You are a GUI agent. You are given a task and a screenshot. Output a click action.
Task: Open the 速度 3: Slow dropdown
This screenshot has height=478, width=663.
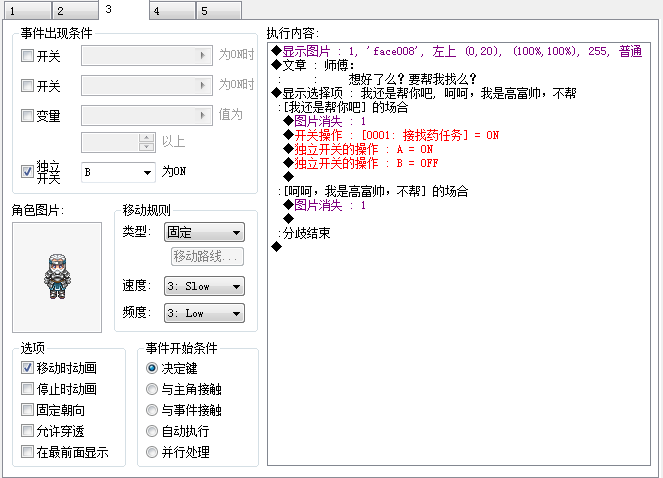pos(204,286)
